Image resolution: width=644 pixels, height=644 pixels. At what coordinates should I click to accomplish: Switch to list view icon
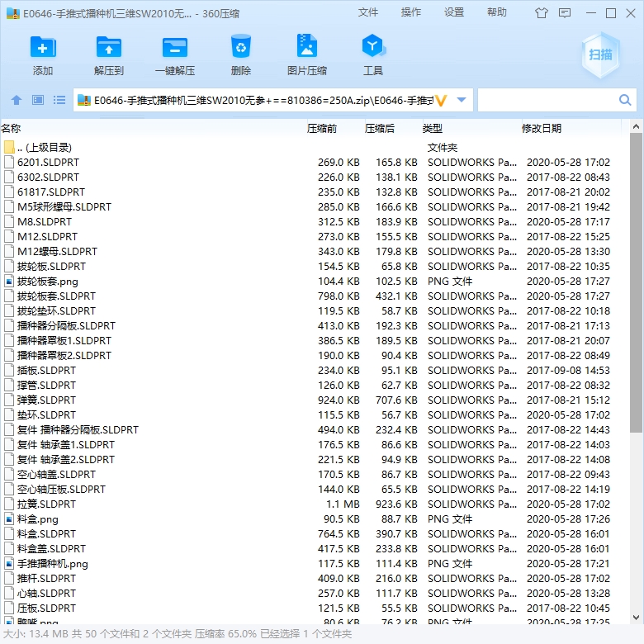[59, 100]
